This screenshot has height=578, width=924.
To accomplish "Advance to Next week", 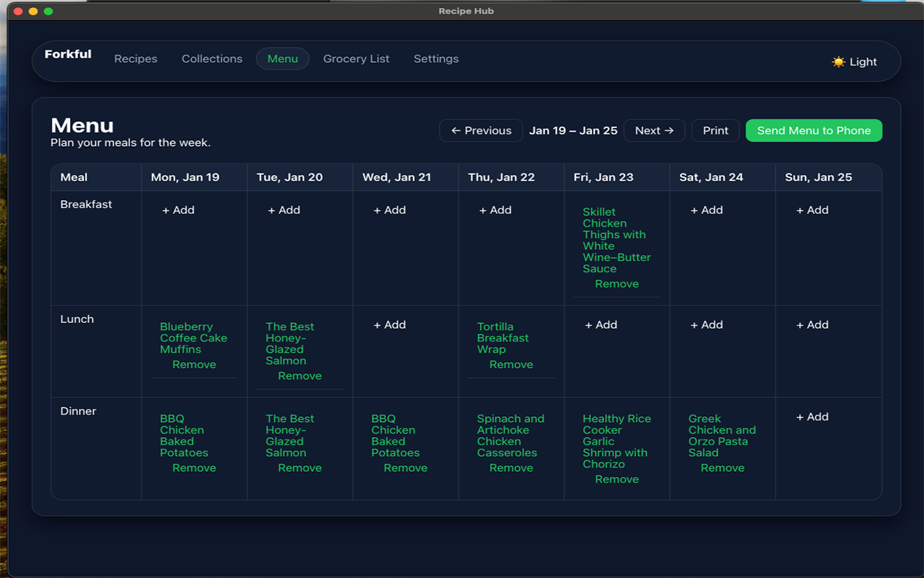I will coord(654,131).
